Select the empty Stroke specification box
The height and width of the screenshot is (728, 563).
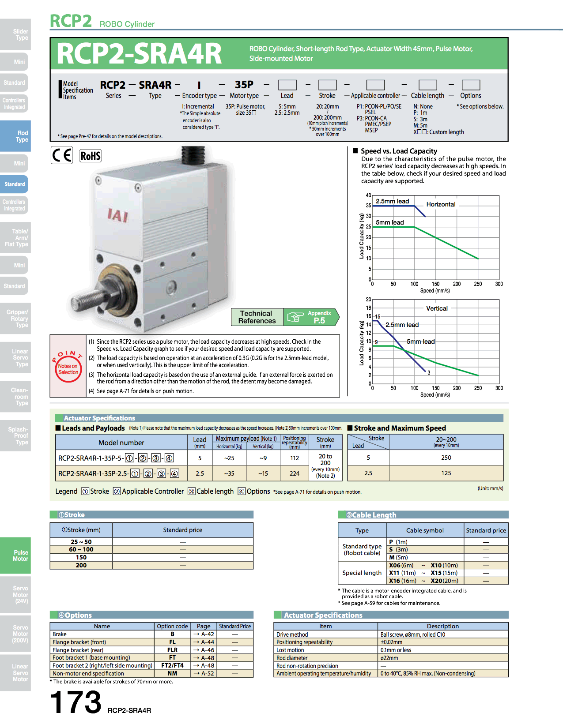pyautogui.click(x=327, y=85)
